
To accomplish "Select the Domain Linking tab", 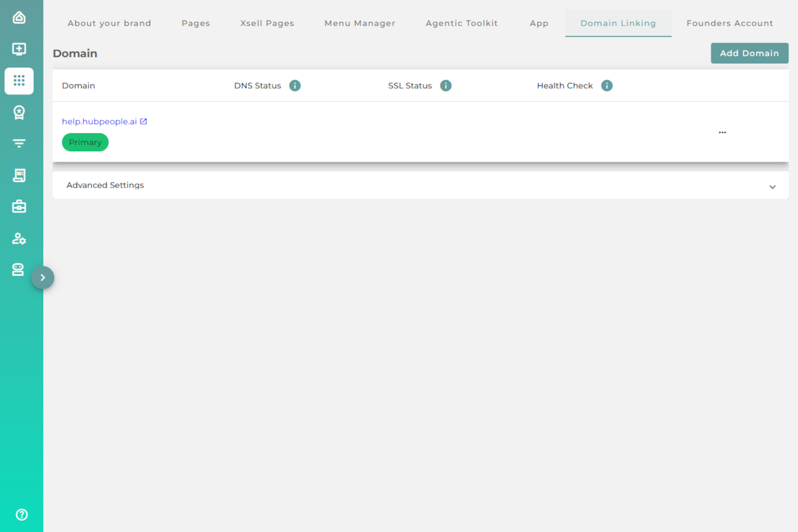I will click(618, 23).
